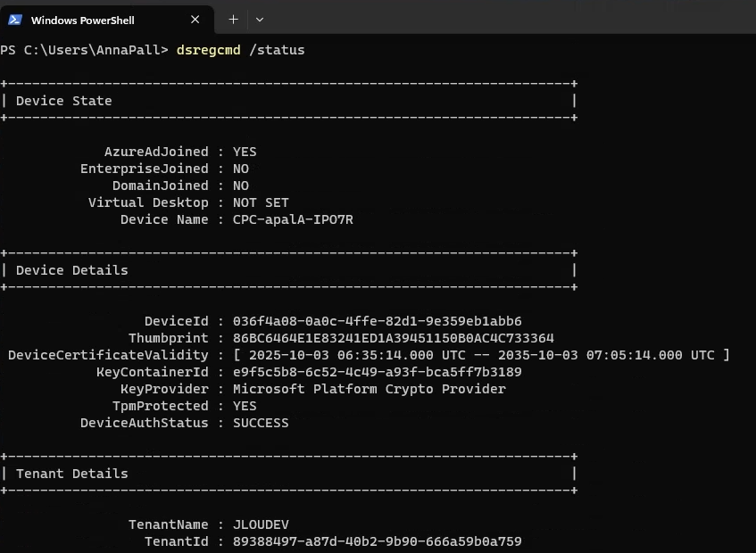Screen dimensions: 756x553
Task: Click the Virtual Desktop NOT SET value
Action: (261, 202)
